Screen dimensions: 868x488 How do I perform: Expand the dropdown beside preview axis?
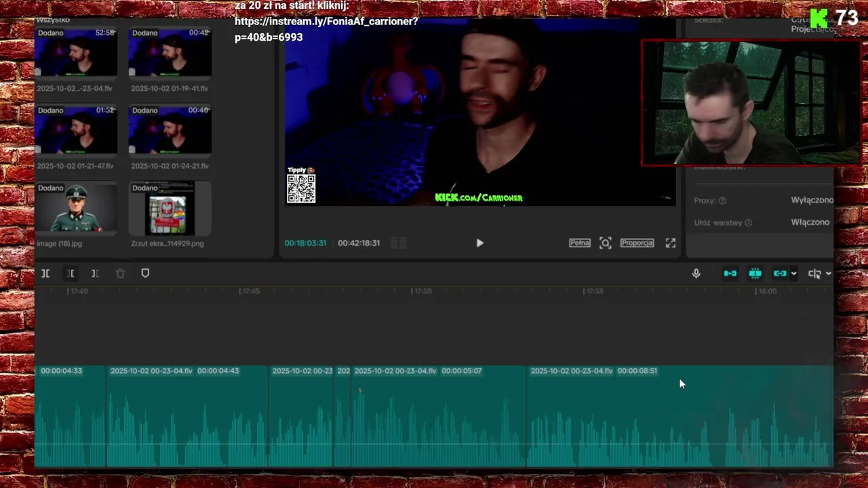pos(828,274)
